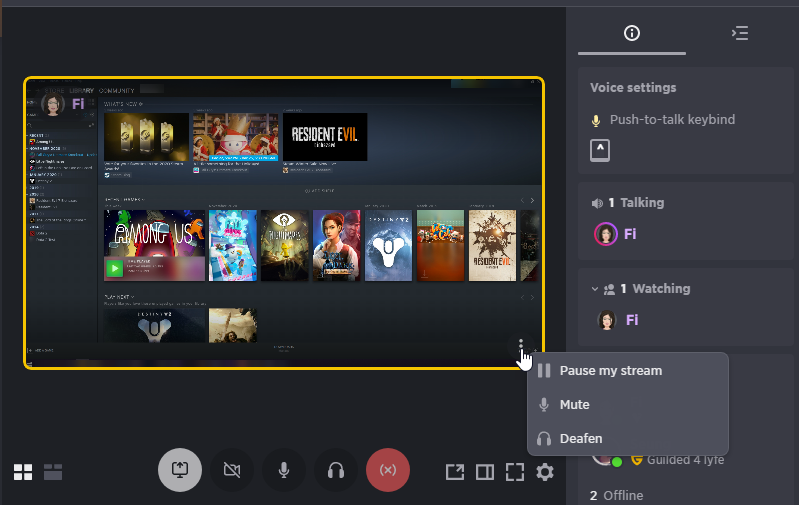Enter fullscreen mode
This screenshot has width=799, height=505.
tap(515, 472)
